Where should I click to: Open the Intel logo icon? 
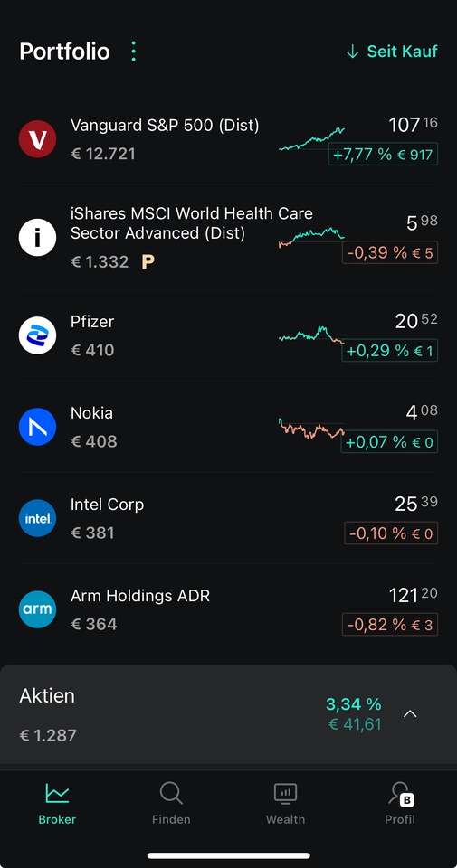pyautogui.click(x=38, y=518)
